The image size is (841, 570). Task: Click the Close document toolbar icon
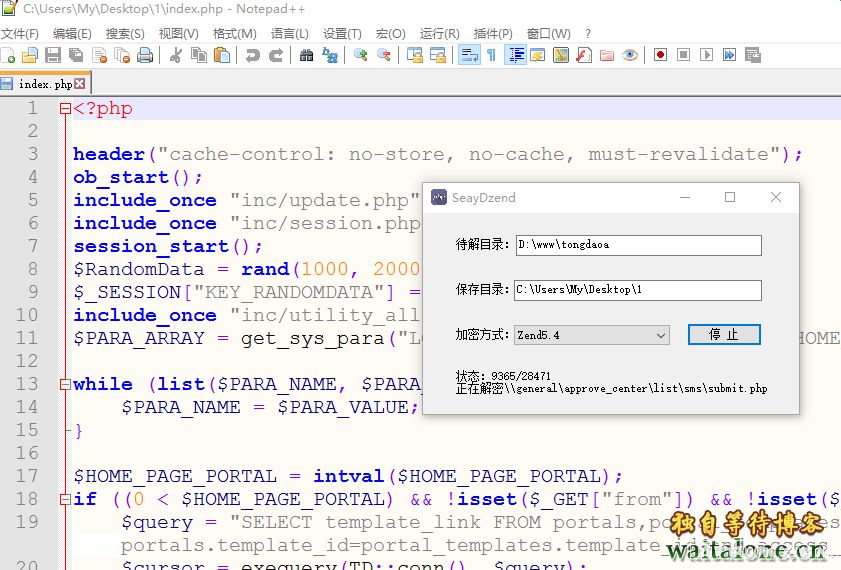click(x=99, y=55)
